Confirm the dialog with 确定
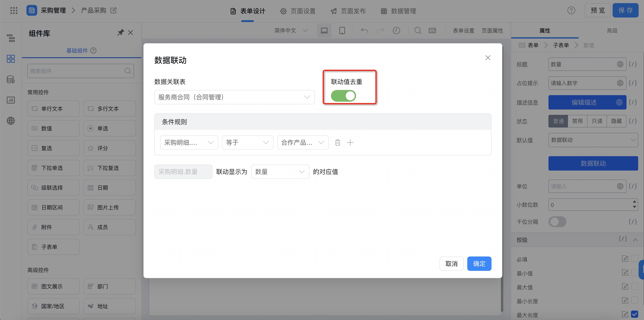Viewport: 644px width, 320px height. pos(479,263)
